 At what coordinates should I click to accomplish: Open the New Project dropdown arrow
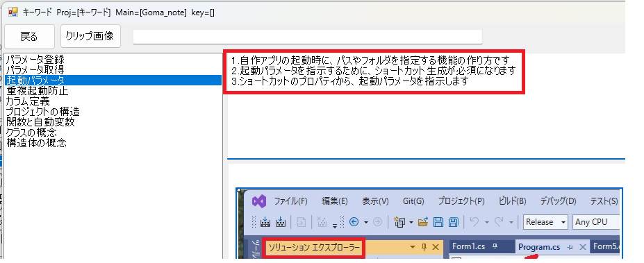point(411,222)
